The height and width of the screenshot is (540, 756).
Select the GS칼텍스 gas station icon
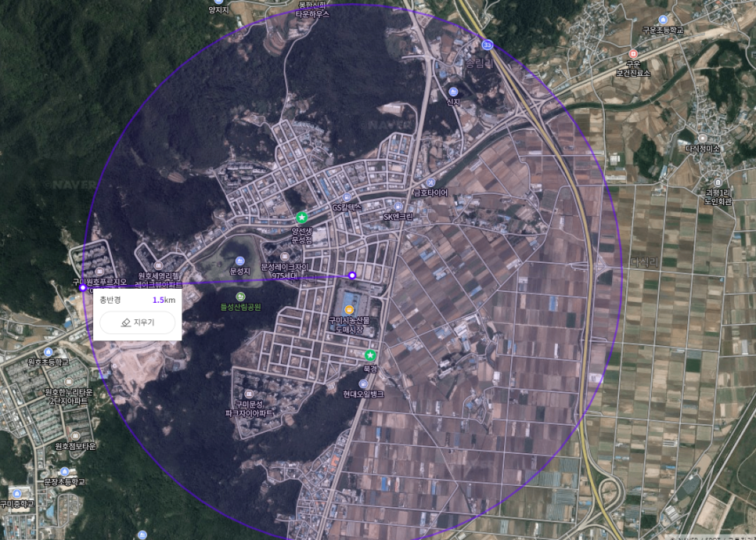[347, 198]
